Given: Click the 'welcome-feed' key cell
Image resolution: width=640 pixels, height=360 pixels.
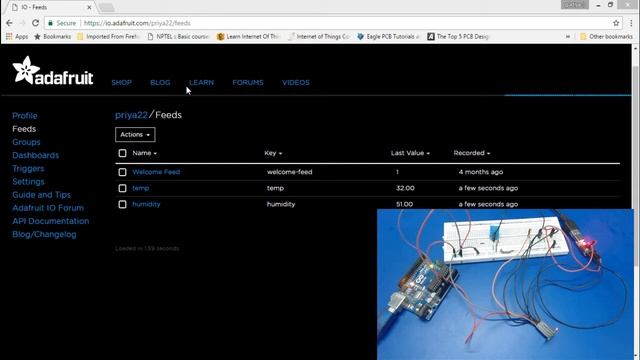Looking at the screenshot, I should click(289, 172).
